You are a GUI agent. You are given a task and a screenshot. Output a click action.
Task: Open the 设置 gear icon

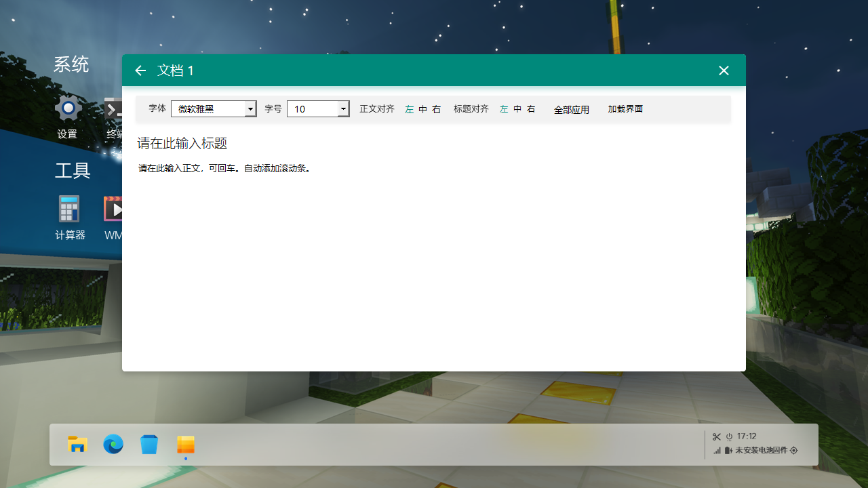point(68,108)
